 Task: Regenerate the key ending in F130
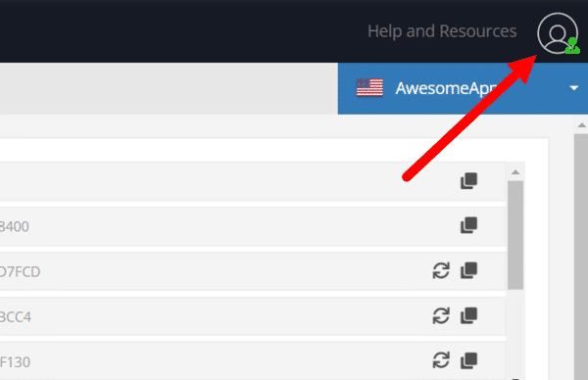tap(441, 360)
